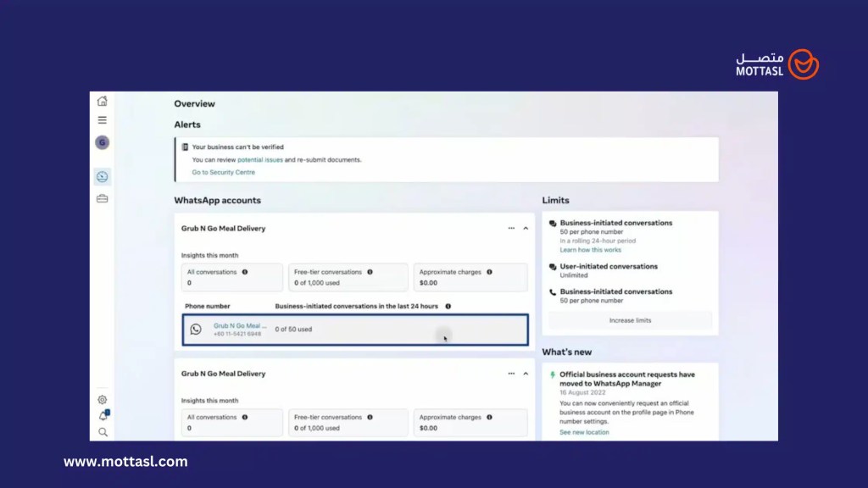Open the hamburger menu in the sidebar
868x488 pixels.
(x=103, y=120)
